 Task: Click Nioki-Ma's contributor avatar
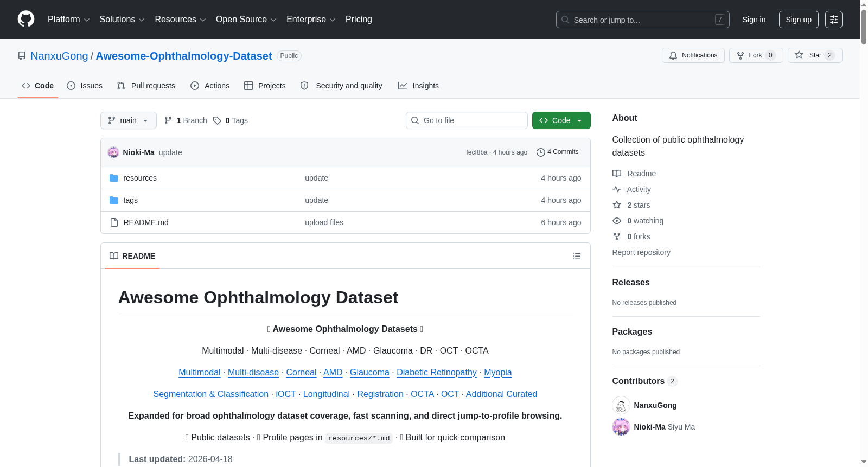pos(621,427)
